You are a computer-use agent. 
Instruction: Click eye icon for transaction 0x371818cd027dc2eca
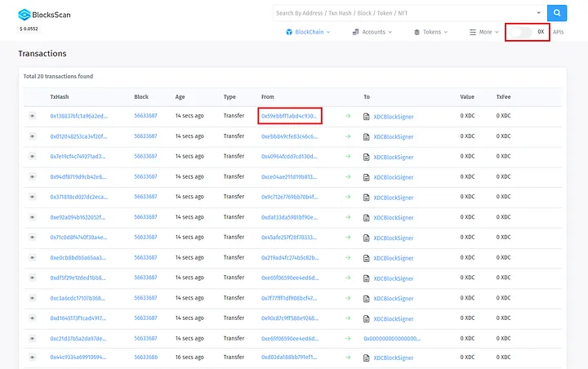(x=33, y=197)
